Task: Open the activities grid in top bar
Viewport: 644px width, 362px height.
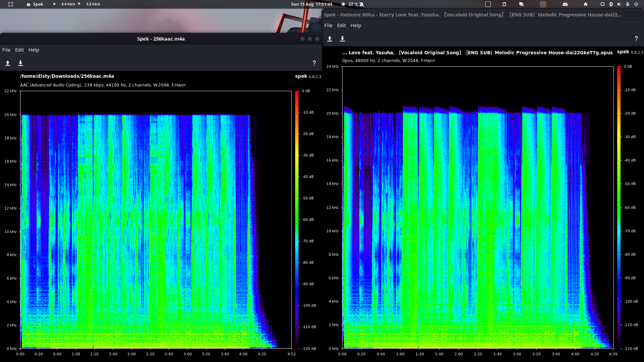Action: tap(11, 4)
